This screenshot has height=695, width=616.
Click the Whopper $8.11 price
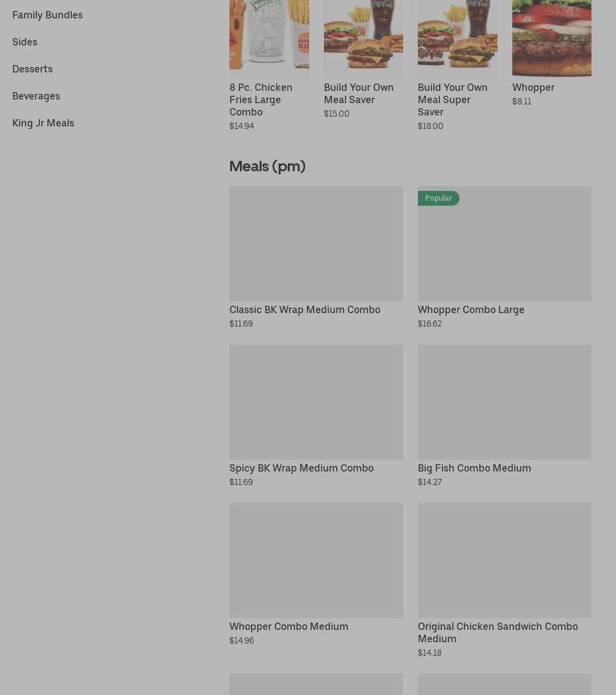522,102
